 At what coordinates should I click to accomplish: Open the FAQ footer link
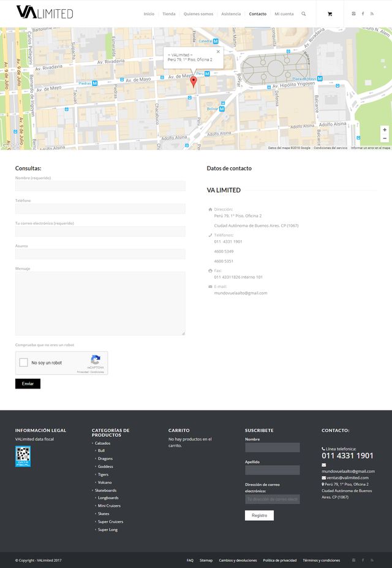point(190,561)
